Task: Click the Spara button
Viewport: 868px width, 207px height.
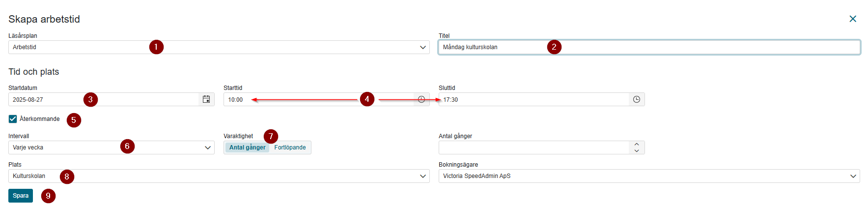Action: (x=21, y=196)
